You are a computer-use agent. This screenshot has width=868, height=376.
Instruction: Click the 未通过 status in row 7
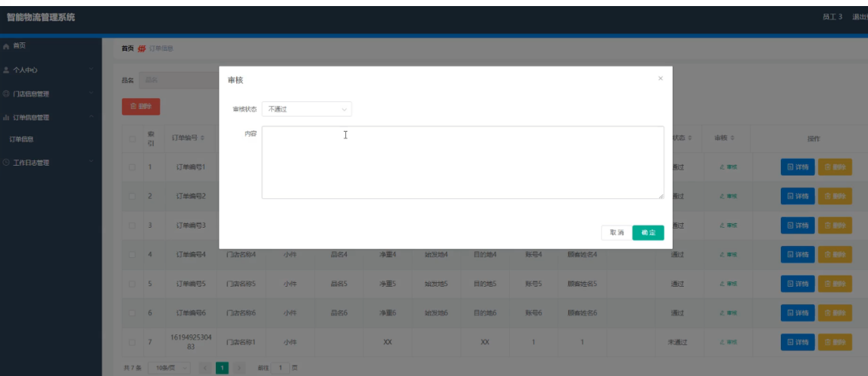coord(678,342)
